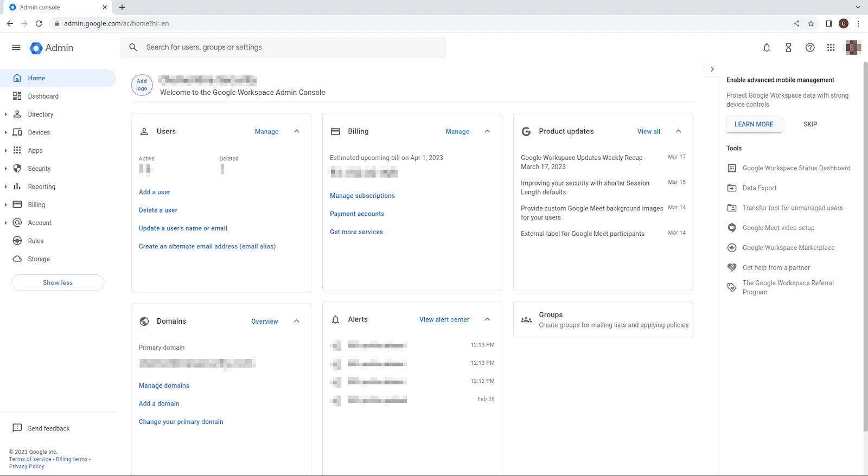Click Manage subscriptions link

coord(362,196)
